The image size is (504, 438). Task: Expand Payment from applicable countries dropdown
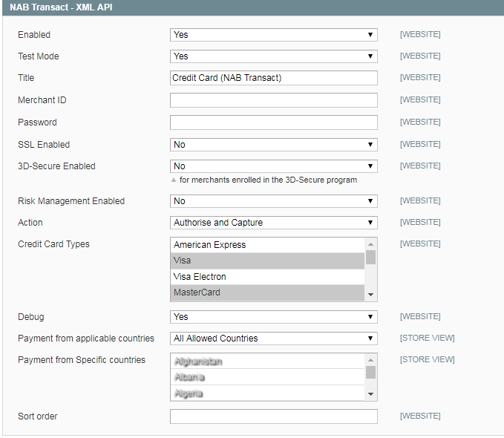tap(273, 339)
